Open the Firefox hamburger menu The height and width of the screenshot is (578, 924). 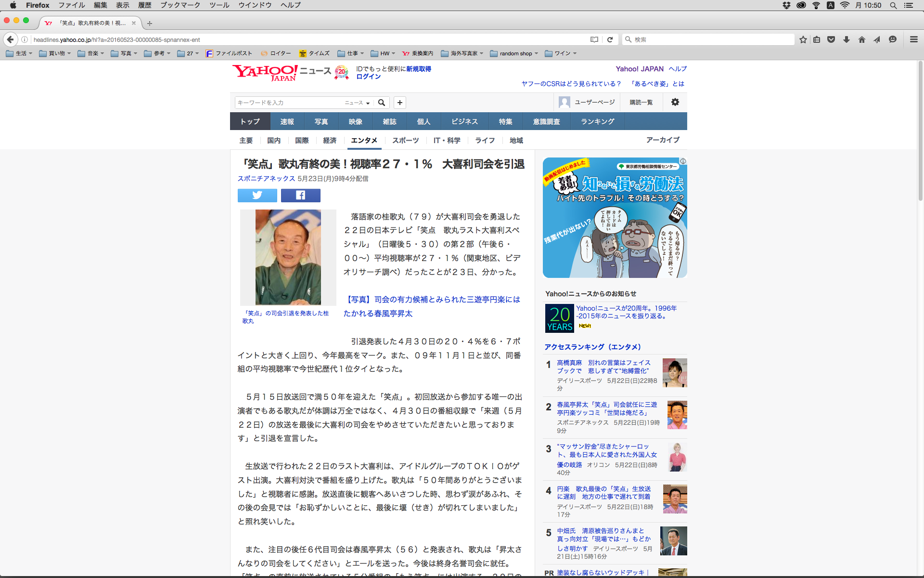[x=913, y=39]
